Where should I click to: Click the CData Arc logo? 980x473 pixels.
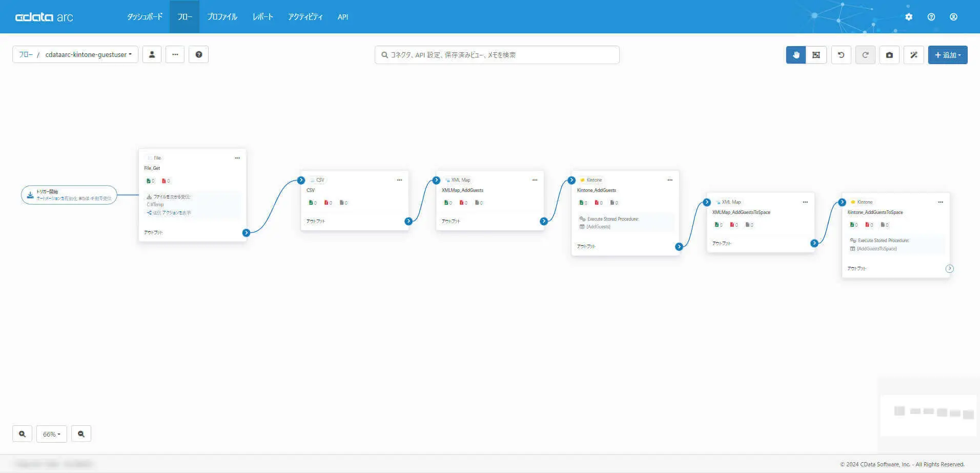click(x=44, y=17)
